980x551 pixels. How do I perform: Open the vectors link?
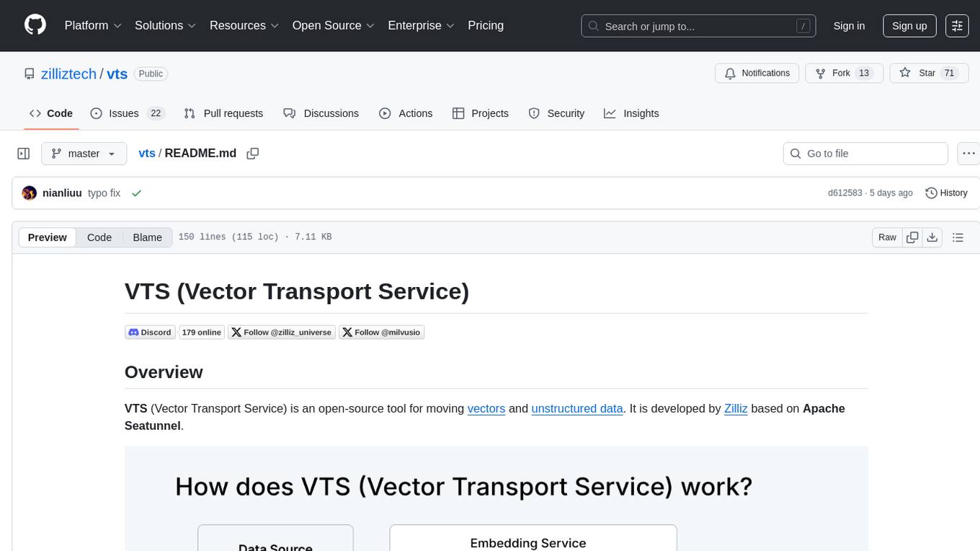click(486, 408)
